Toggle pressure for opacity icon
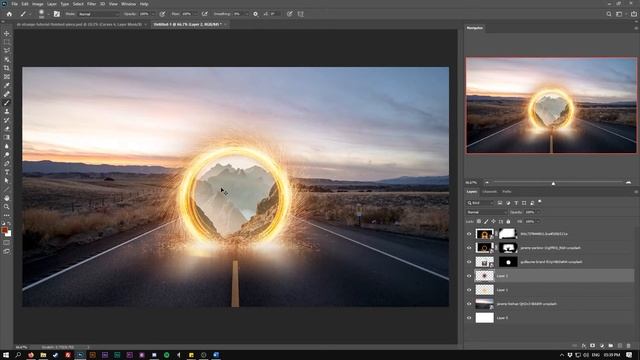The height and width of the screenshot is (360, 640). coord(162,14)
